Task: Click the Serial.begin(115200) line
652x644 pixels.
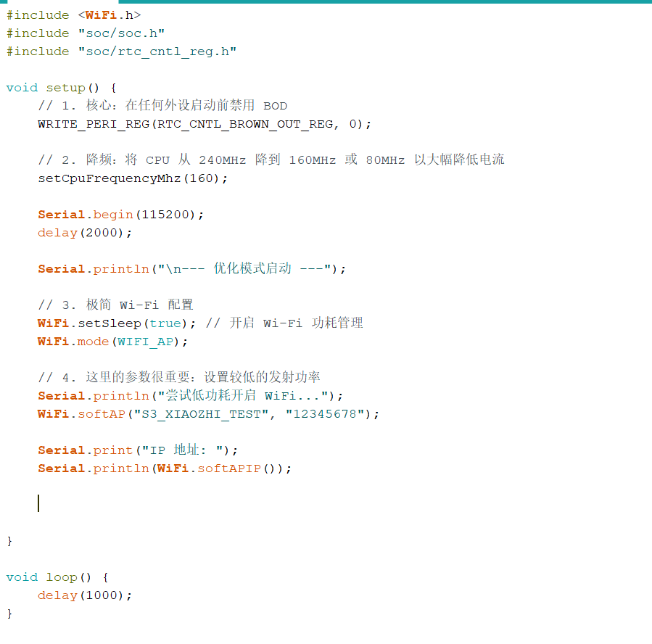Action: [120, 215]
